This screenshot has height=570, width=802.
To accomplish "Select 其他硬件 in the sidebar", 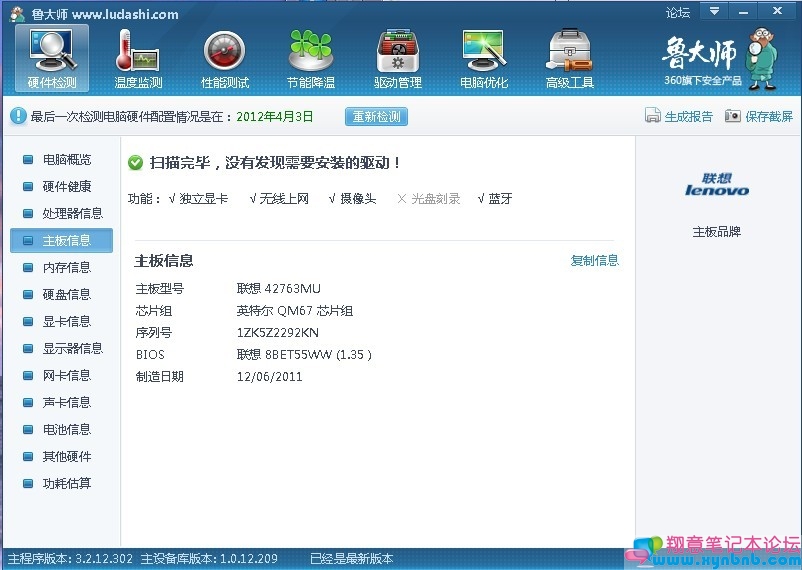I will pos(61,456).
